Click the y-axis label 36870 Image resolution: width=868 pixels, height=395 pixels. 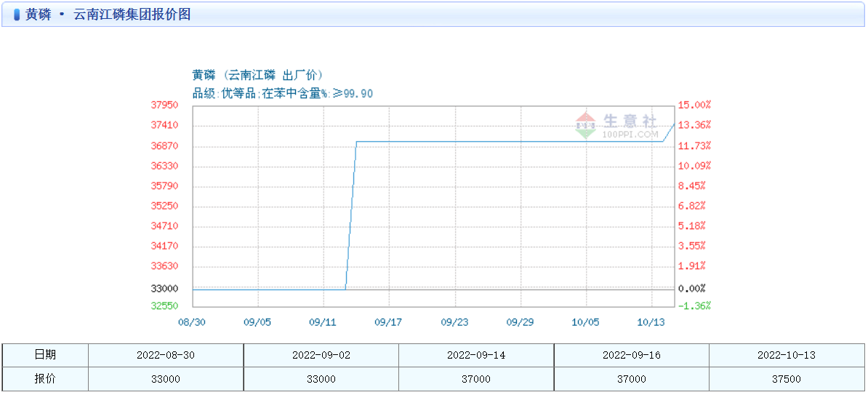click(165, 145)
